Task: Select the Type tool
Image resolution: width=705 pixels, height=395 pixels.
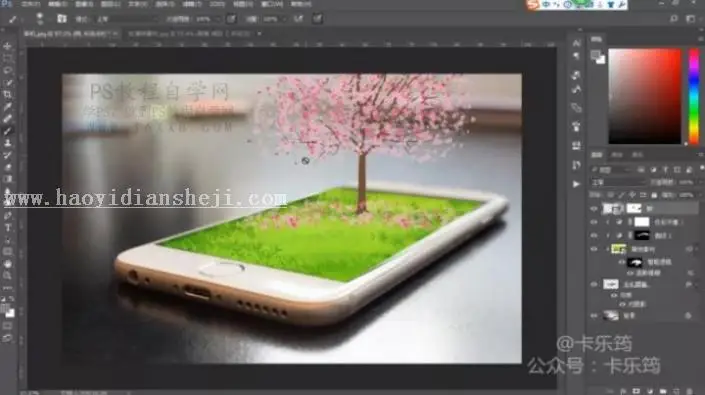Action: [8, 228]
